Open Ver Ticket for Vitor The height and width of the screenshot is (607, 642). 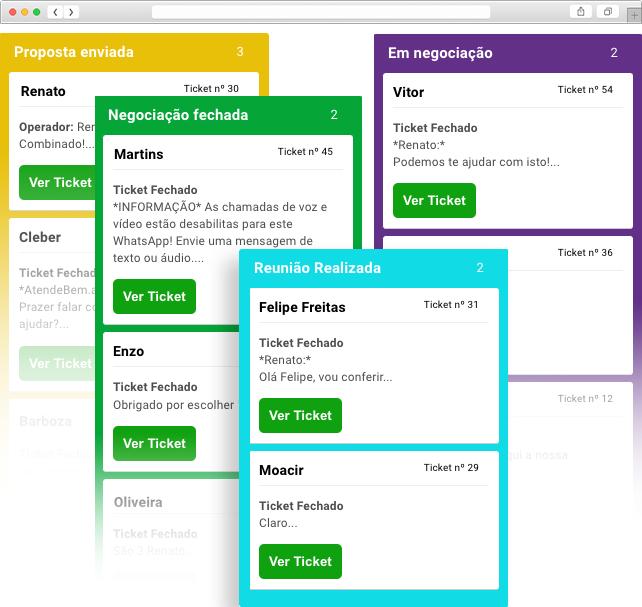434,201
